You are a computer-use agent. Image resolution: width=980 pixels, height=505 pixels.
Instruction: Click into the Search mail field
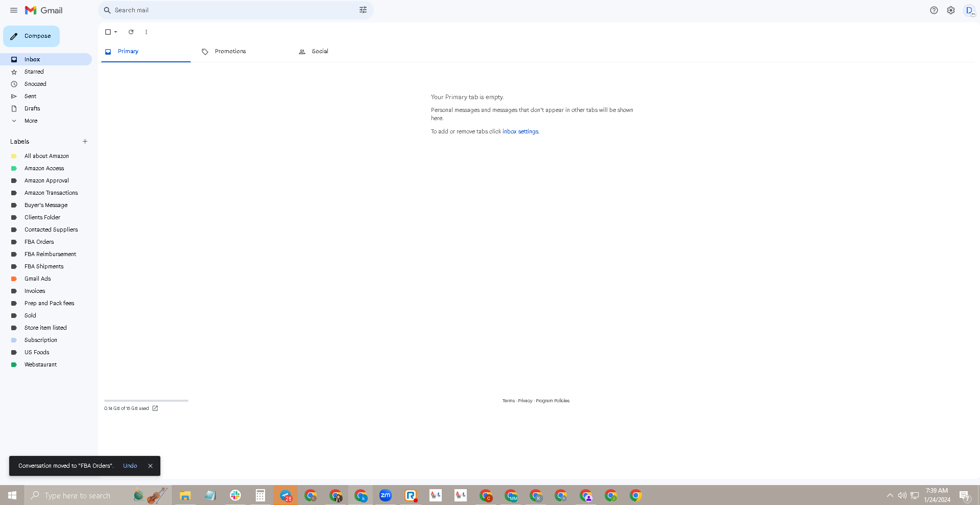235,10
